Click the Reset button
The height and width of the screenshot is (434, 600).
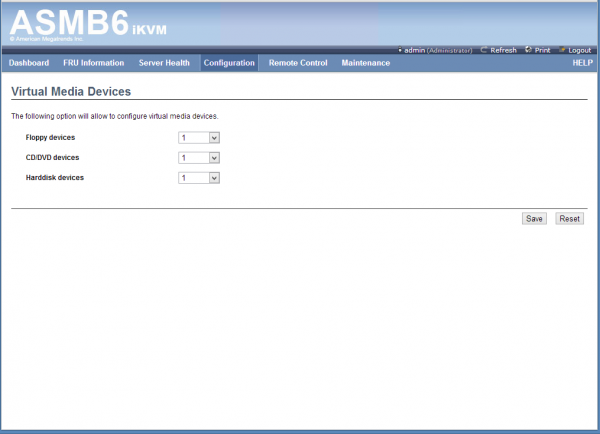569,219
